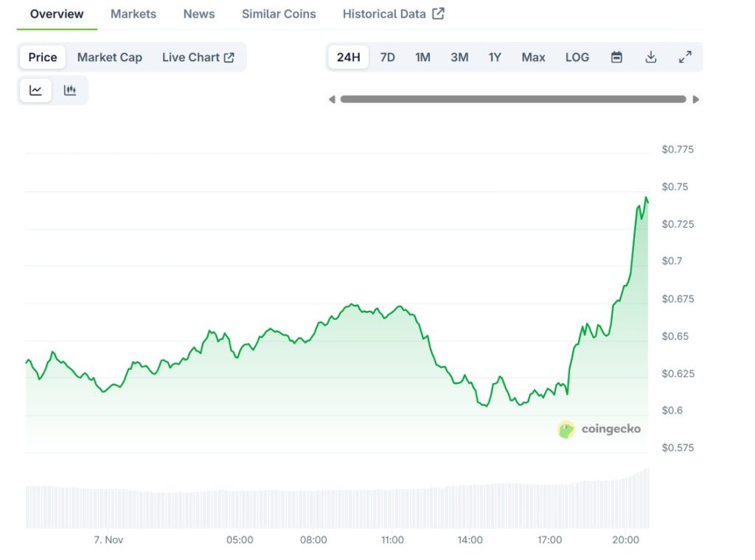The width and height of the screenshot is (755, 560).
Task: Click the left scrollbar arrow
Action: tap(331, 98)
